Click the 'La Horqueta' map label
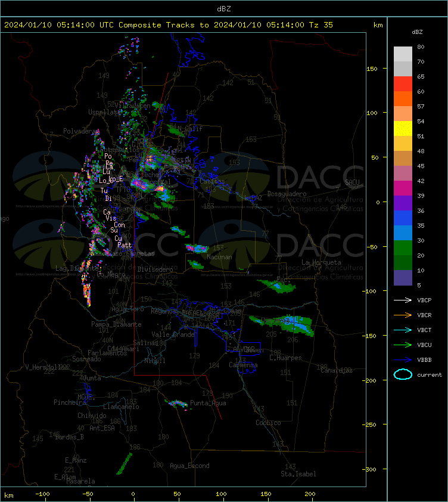The image size is (448, 502). [321, 262]
